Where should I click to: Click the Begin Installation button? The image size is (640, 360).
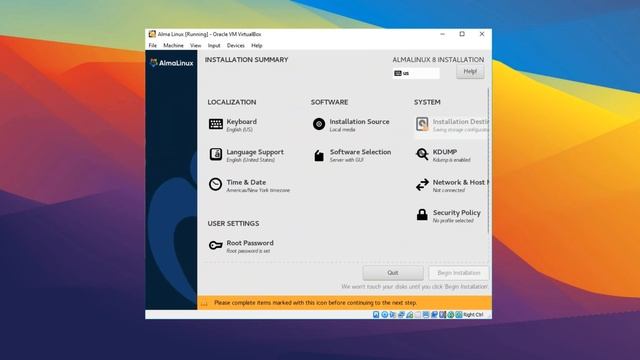[x=459, y=273]
